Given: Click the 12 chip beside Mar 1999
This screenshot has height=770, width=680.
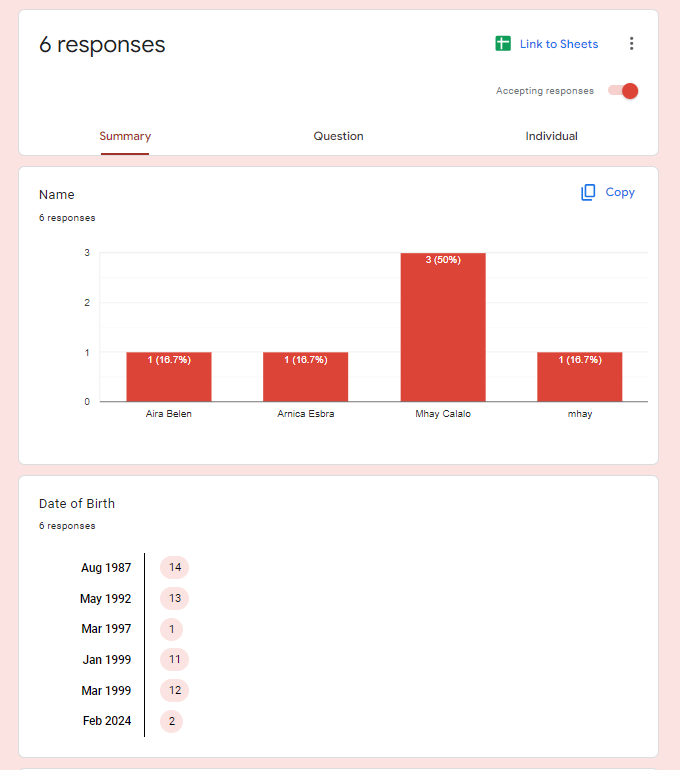Looking at the screenshot, I should 175,690.
